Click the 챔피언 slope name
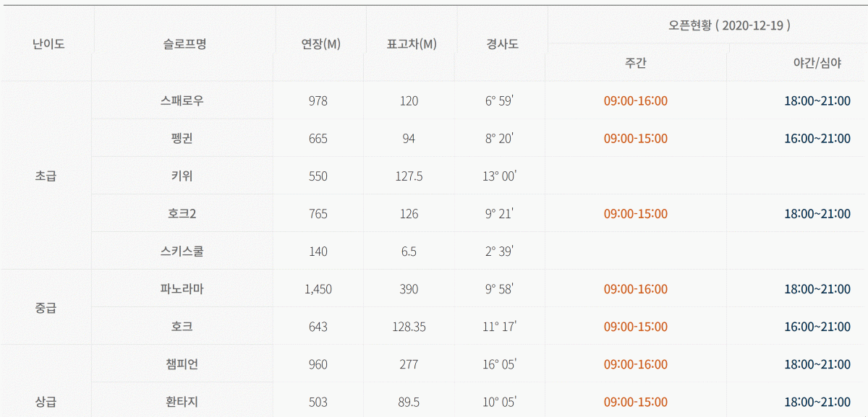 tap(182, 364)
